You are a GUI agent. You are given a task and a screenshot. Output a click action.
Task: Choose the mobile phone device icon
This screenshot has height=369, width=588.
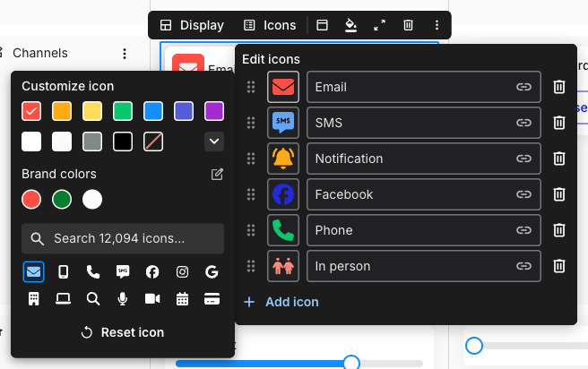tap(64, 271)
